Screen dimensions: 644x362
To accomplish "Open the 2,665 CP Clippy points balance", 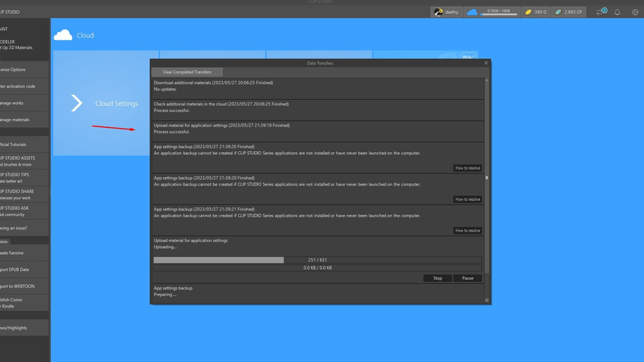I will coord(569,12).
